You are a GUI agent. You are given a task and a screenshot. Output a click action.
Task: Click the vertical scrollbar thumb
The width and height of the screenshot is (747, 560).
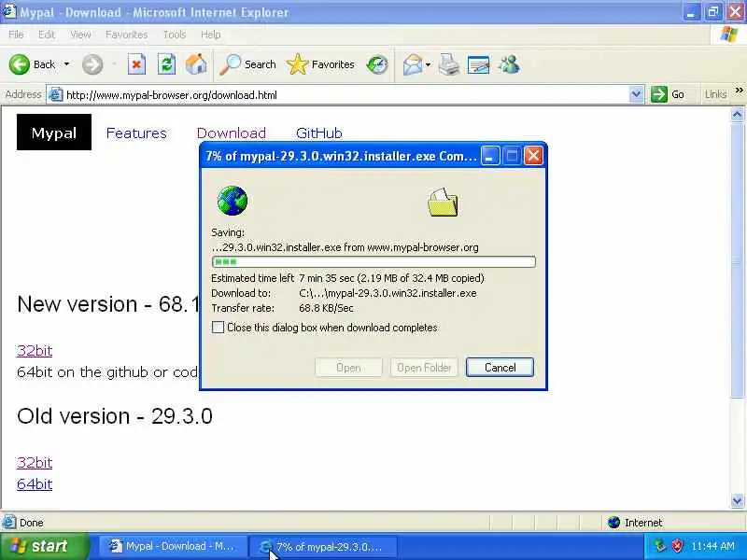tap(737, 259)
